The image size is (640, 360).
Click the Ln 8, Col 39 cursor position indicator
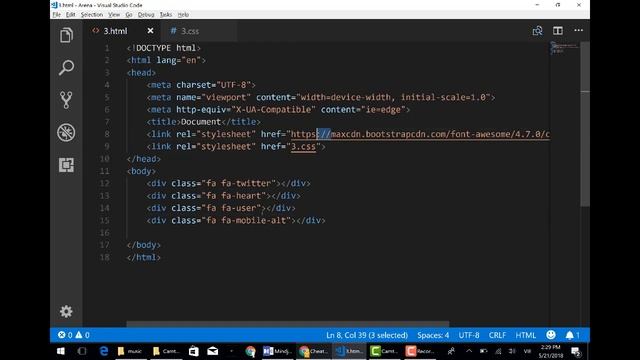pyautogui.click(x=367, y=335)
